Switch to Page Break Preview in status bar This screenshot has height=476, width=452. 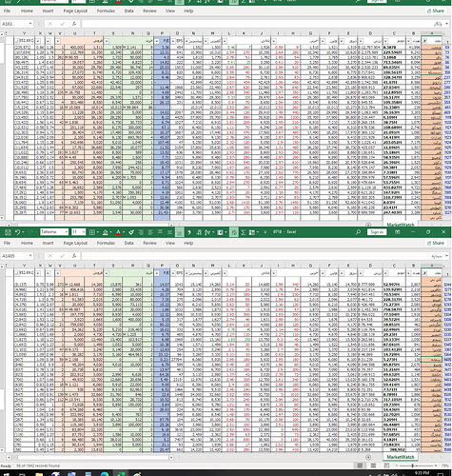coord(386,466)
